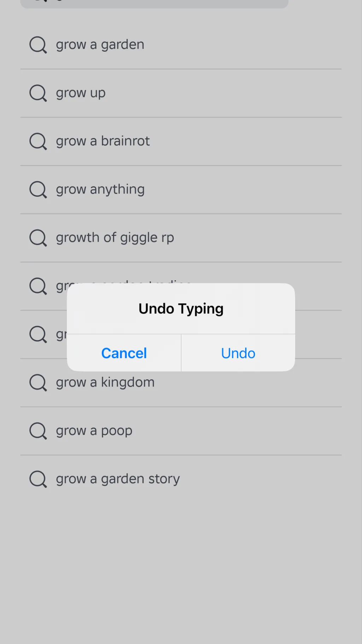Open the "grow a kingdom" suggestion
This screenshot has width=362, height=644.
[105, 383]
